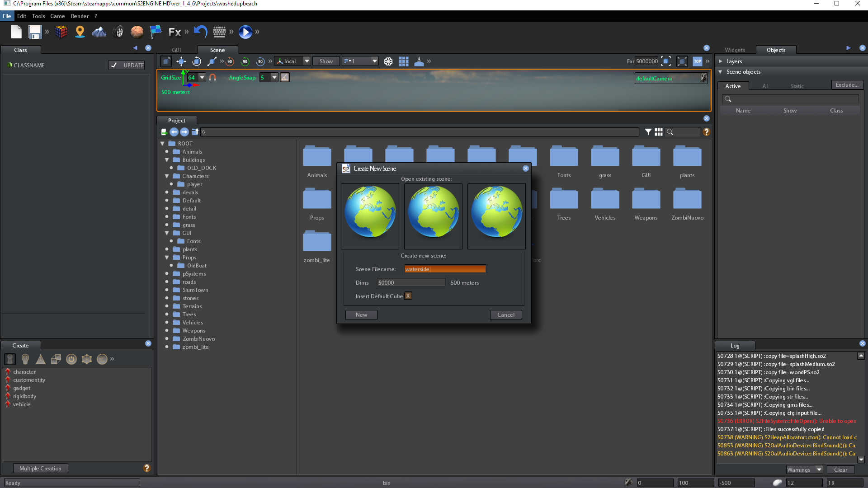Click the Clear button in Log panel

[x=841, y=470]
